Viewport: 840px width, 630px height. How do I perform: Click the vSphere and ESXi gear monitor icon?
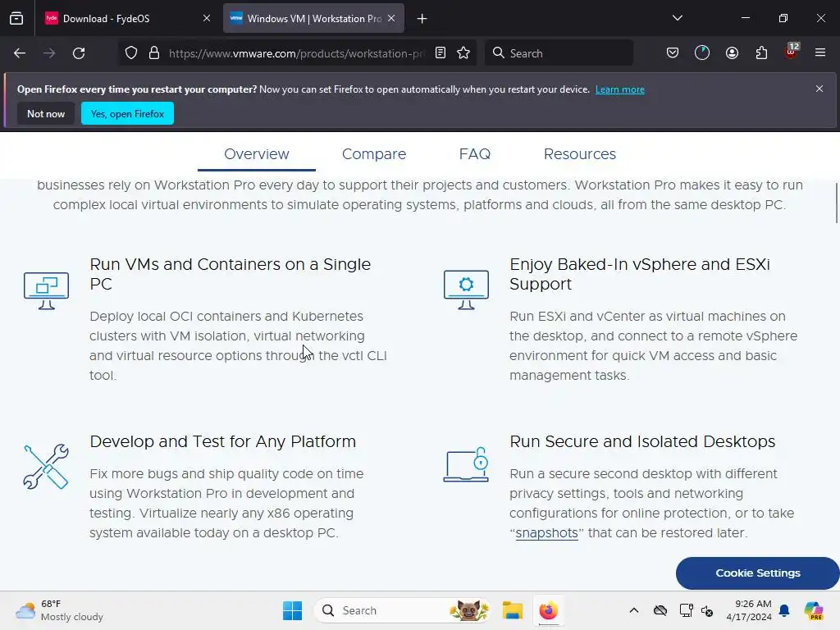[466, 290]
